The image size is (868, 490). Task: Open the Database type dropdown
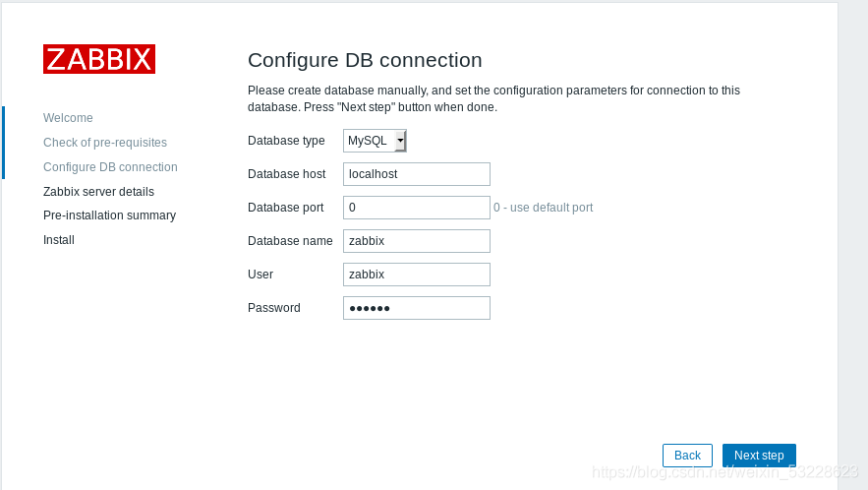375,141
